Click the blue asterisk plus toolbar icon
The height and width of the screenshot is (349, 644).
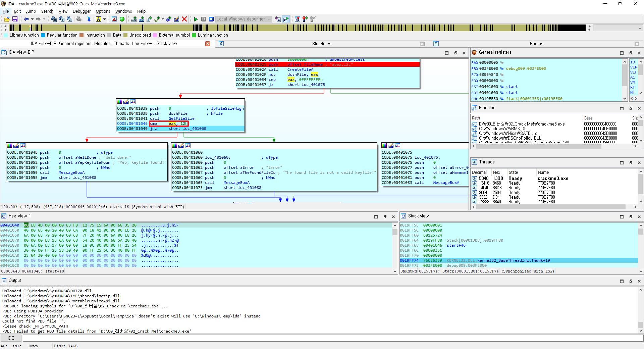point(169,19)
